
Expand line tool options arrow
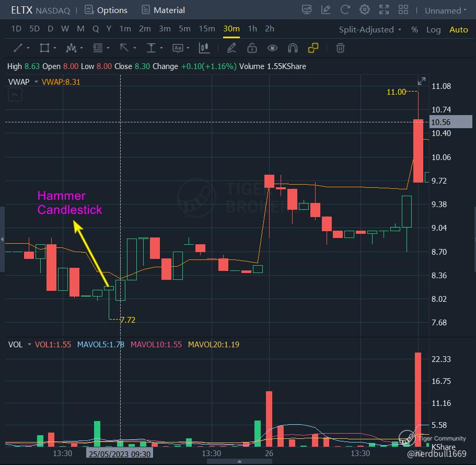click(x=28, y=48)
